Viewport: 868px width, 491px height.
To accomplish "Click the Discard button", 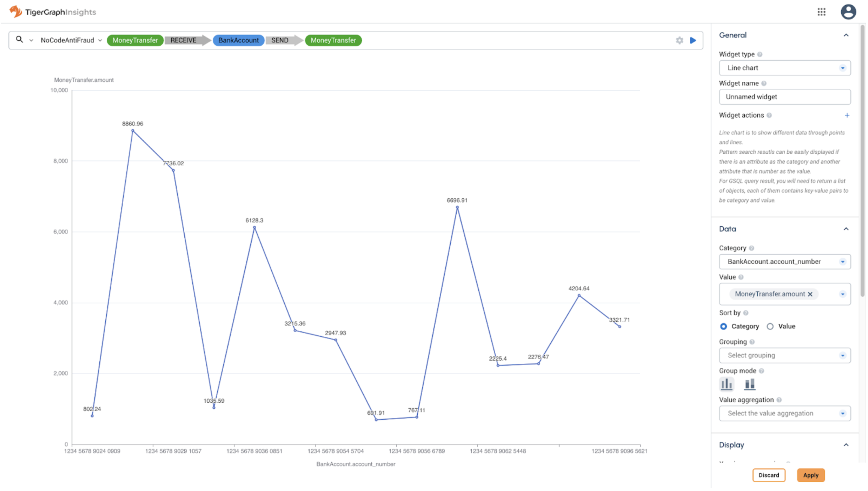I will click(x=769, y=475).
